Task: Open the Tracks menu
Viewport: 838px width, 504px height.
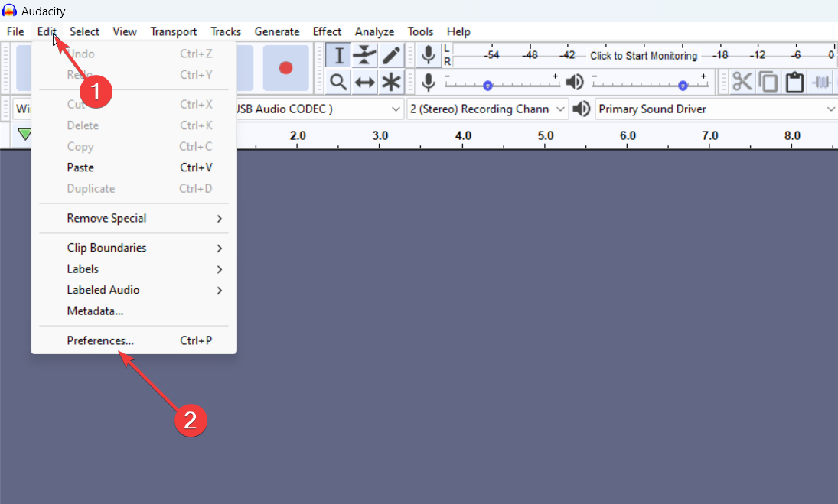Action: click(x=226, y=31)
